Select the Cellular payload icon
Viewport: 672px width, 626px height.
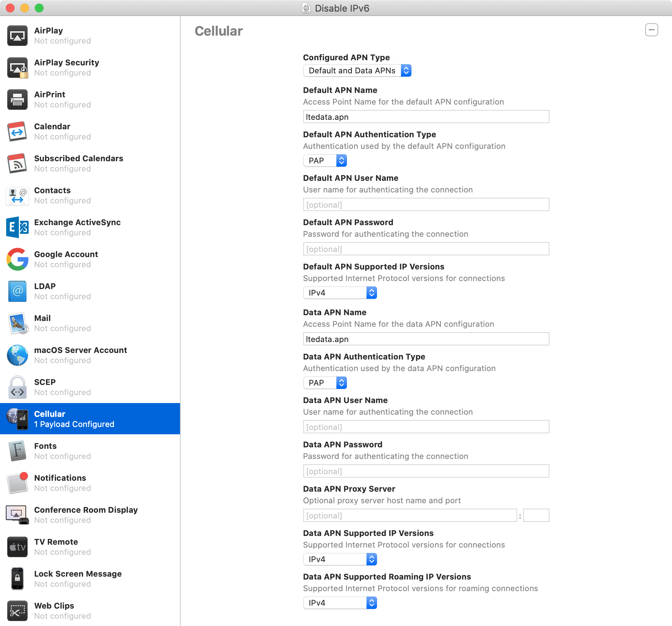(17, 419)
